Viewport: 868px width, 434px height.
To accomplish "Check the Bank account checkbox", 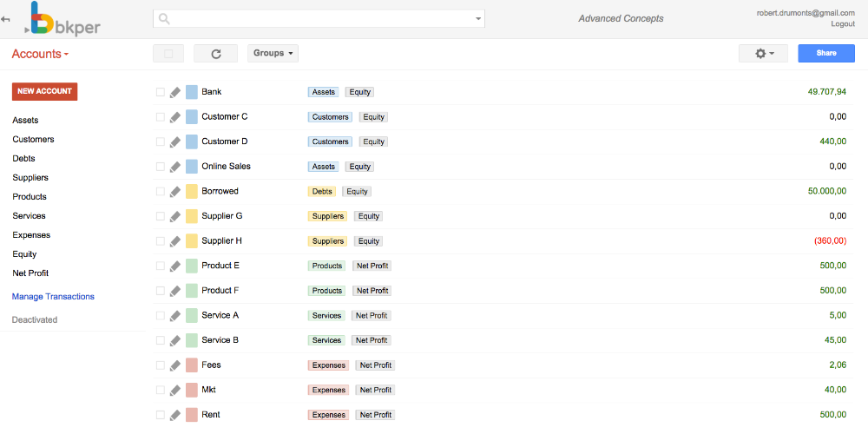I will pyautogui.click(x=161, y=92).
